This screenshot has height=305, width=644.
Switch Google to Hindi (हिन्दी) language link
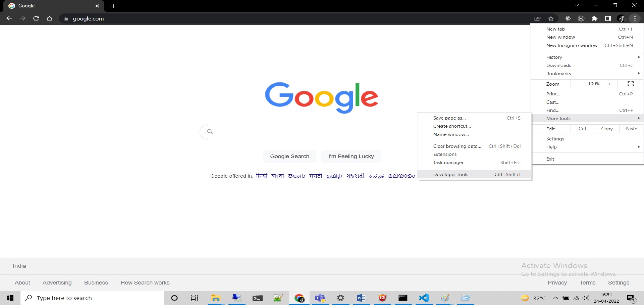coord(262,176)
